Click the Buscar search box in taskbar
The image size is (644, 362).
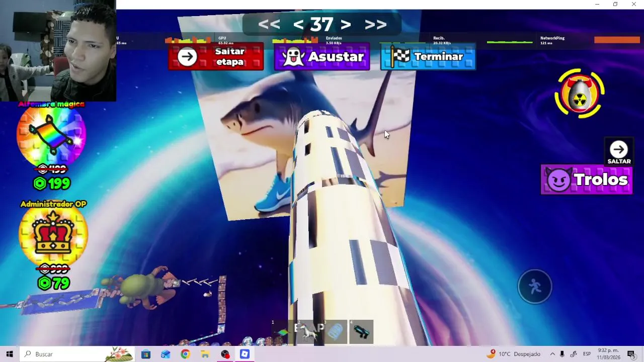78,354
